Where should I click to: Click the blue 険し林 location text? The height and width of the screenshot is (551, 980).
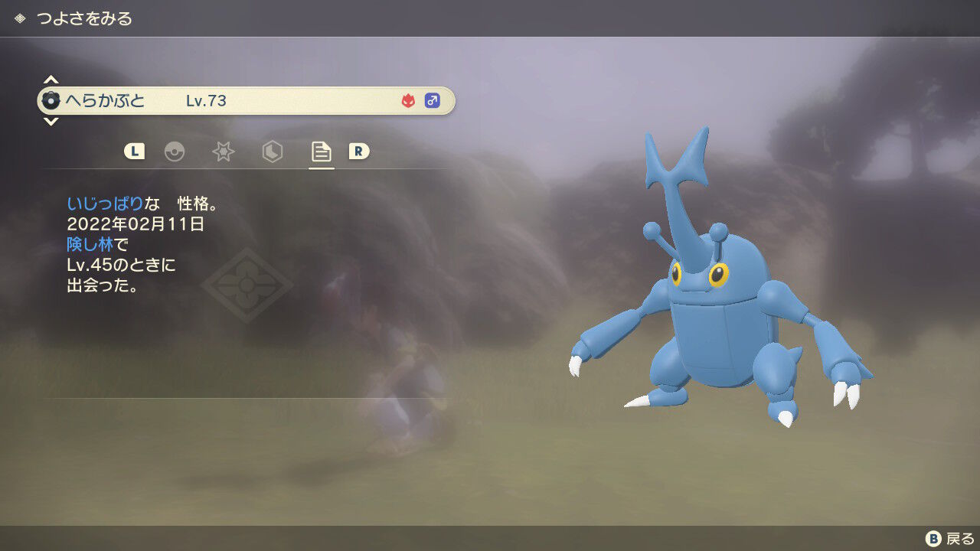90,246
